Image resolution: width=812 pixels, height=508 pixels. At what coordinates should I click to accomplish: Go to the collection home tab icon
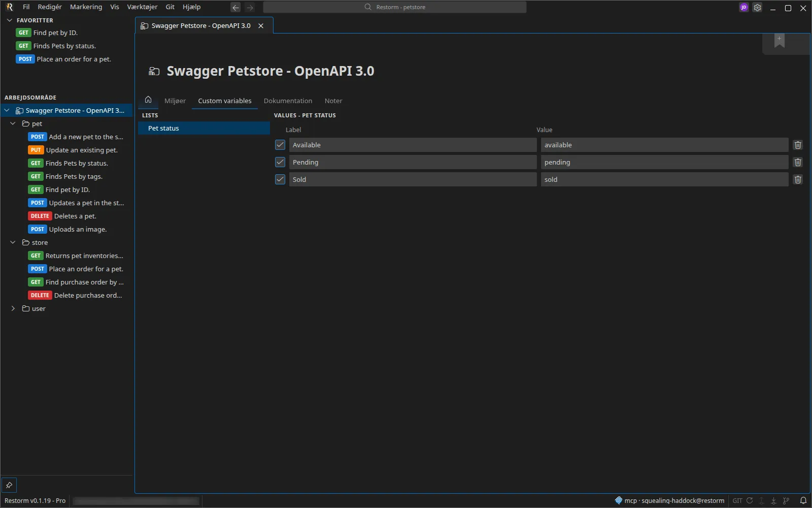pyautogui.click(x=148, y=100)
